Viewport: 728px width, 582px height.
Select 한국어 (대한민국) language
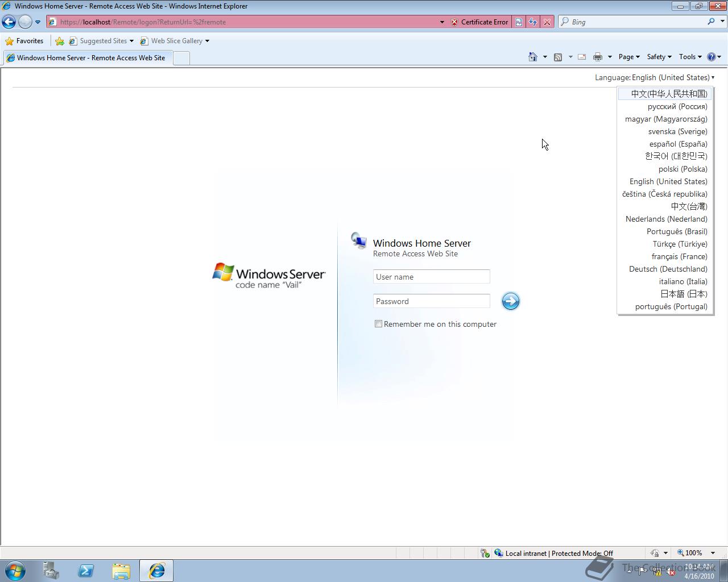pyautogui.click(x=665, y=156)
